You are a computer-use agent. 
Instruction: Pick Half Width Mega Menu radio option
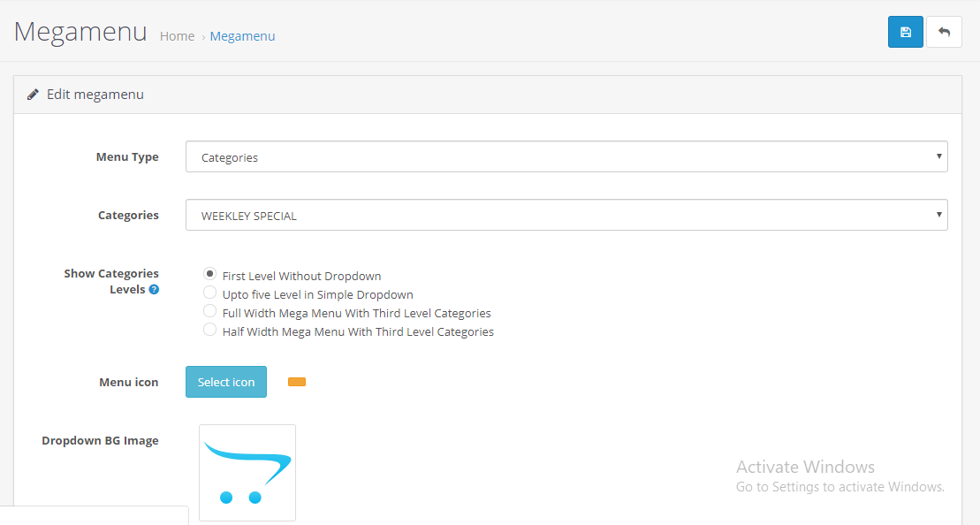pos(210,330)
